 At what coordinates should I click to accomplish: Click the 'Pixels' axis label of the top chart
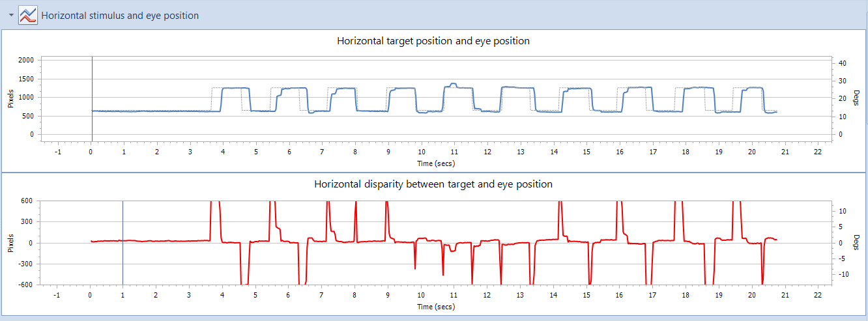[11, 98]
